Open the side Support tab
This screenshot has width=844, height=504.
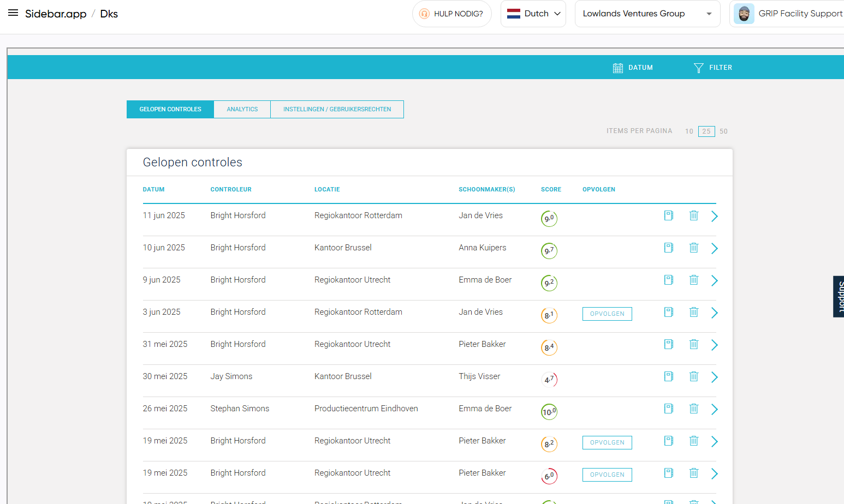point(839,297)
